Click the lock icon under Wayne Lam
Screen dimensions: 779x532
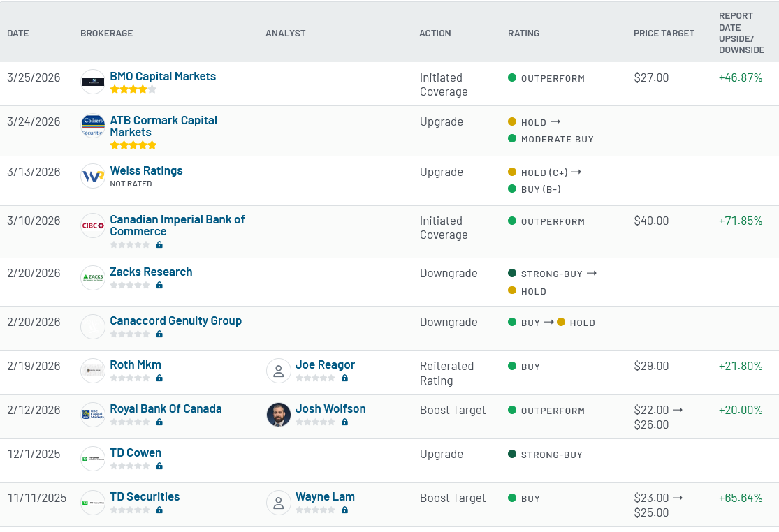point(345,510)
